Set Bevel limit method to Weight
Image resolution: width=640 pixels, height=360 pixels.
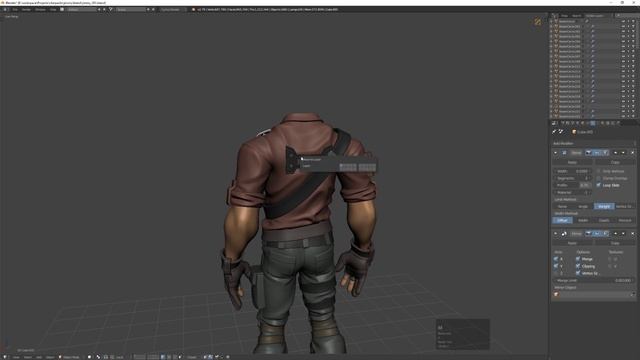[x=604, y=207]
